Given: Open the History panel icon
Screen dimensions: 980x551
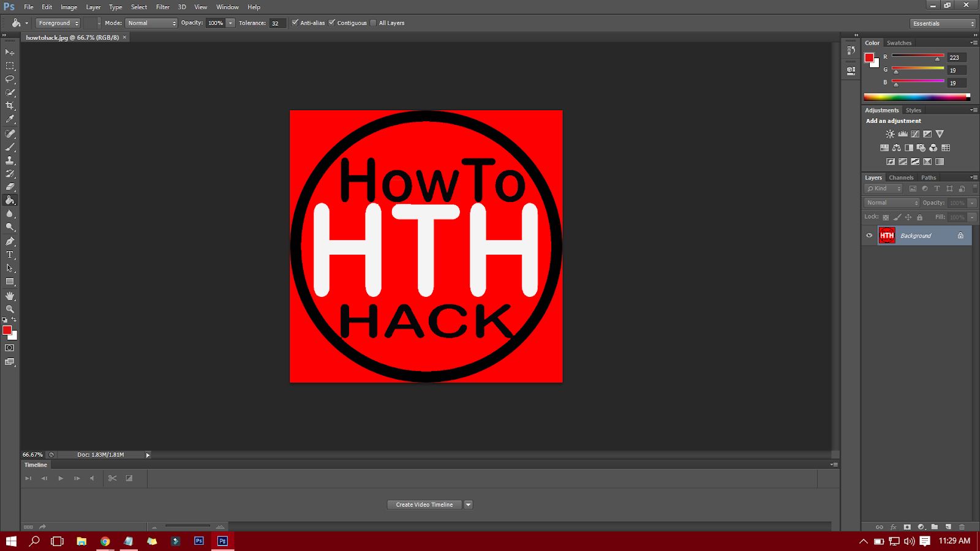Looking at the screenshot, I should click(851, 50).
